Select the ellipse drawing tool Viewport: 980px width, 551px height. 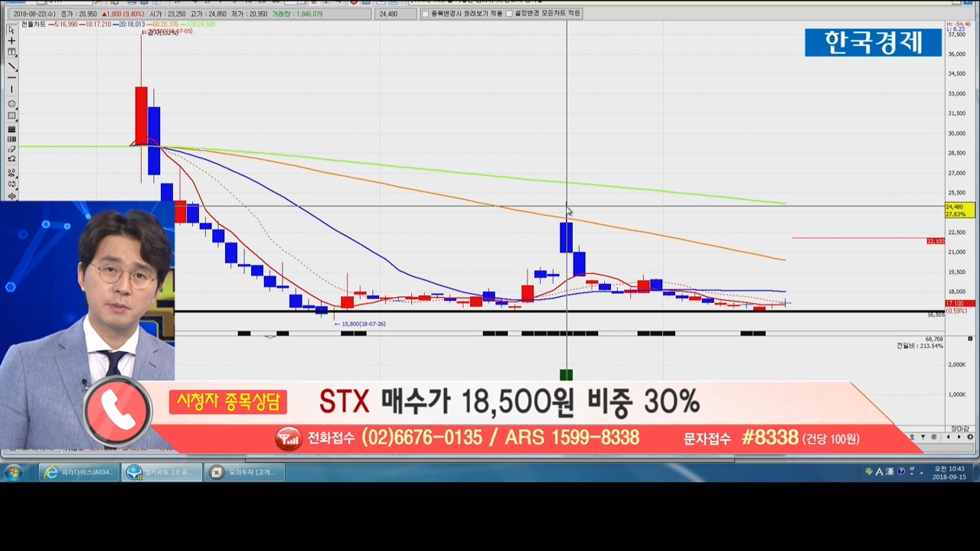(11, 103)
